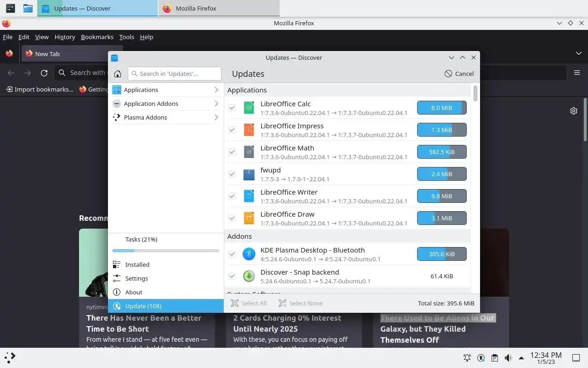588x368 pixels.
Task: Open the About page in Discover
Action: 166,292
